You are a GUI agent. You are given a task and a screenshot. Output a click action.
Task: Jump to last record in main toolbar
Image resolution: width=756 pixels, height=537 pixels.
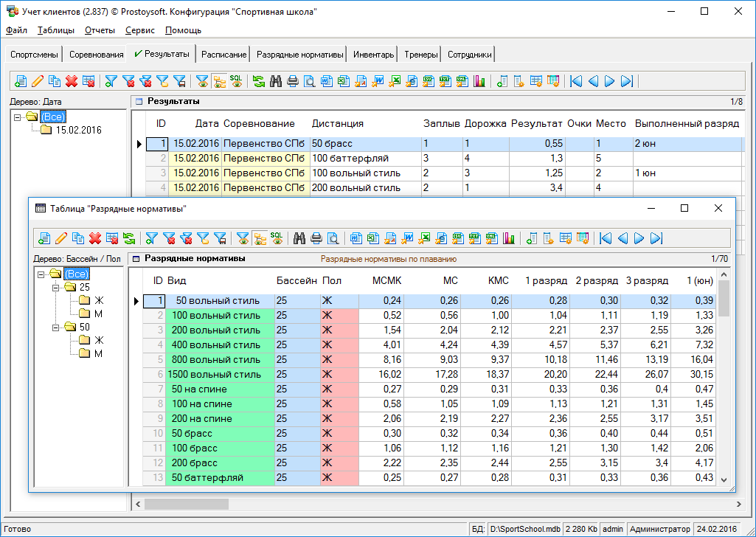pyautogui.click(x=627, y=81)
